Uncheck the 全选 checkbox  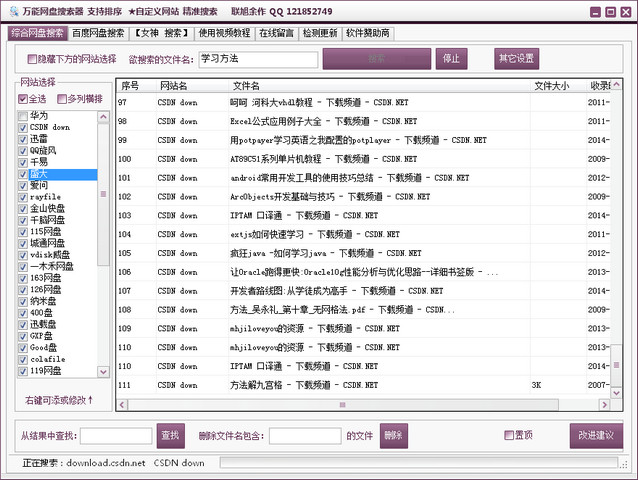click(23, 100)
